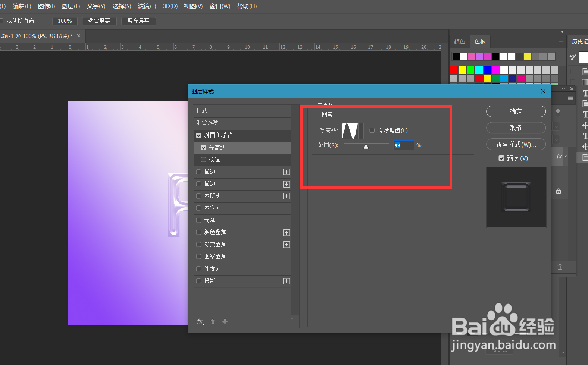This screenshot has height=365, width=588.
Task: Click the lock icon in the layers panel
Action: coord(559,191)
